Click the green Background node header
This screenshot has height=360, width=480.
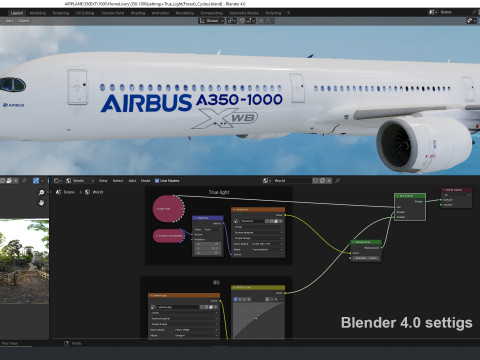(366, 242)
